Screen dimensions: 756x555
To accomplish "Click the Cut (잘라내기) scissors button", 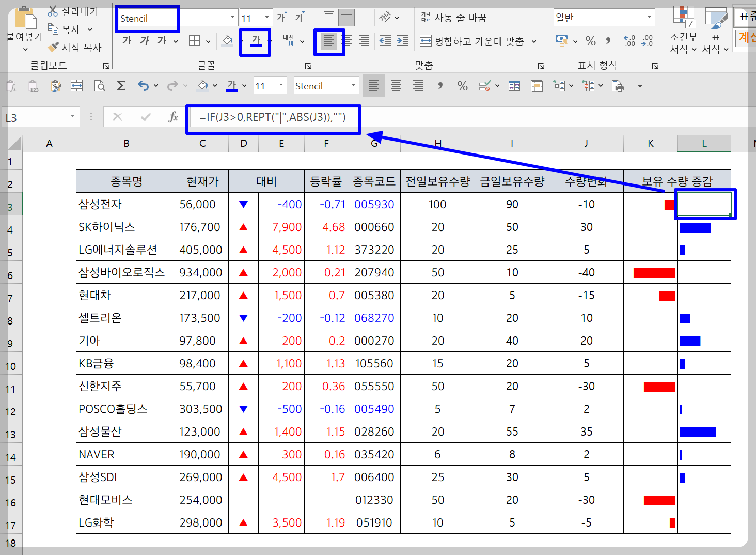I will (x=72, y=11).
